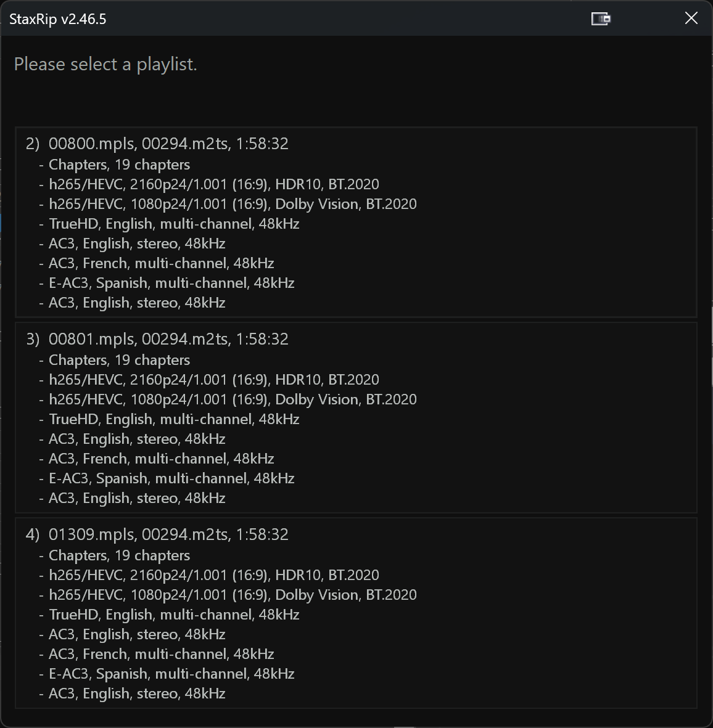The height and width of the screenshot is (728, 713).
Task: Pick the TrueHD English line in playlist 2
Action: (173, 224)
